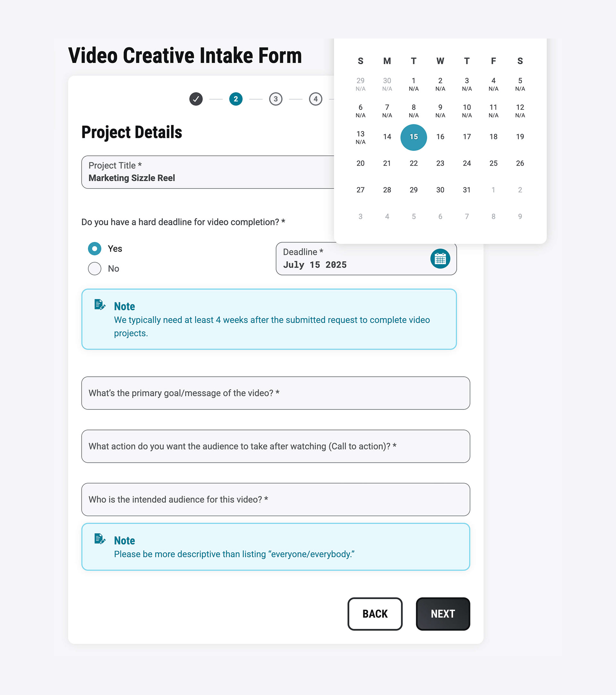This screenshot has width=616, height=695.
Task: Select Yes for hard deadline
Action: pos(94,248)
